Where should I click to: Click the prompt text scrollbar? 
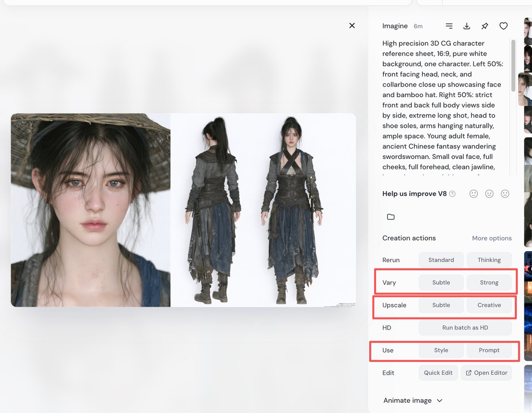pos(513,66)
